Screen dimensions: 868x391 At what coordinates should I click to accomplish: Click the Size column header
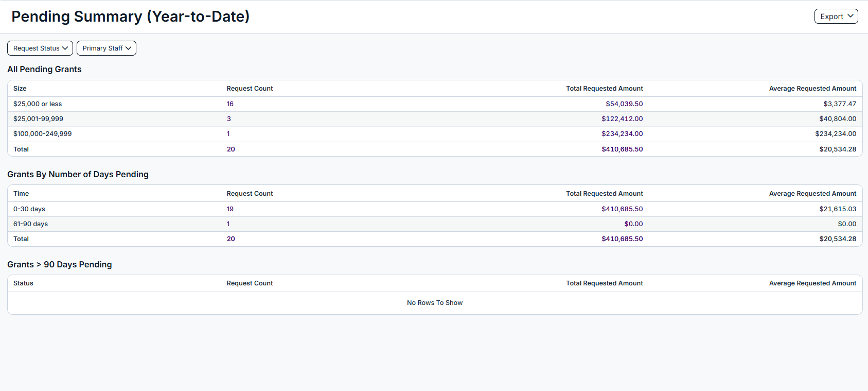(x=20, y=89)
